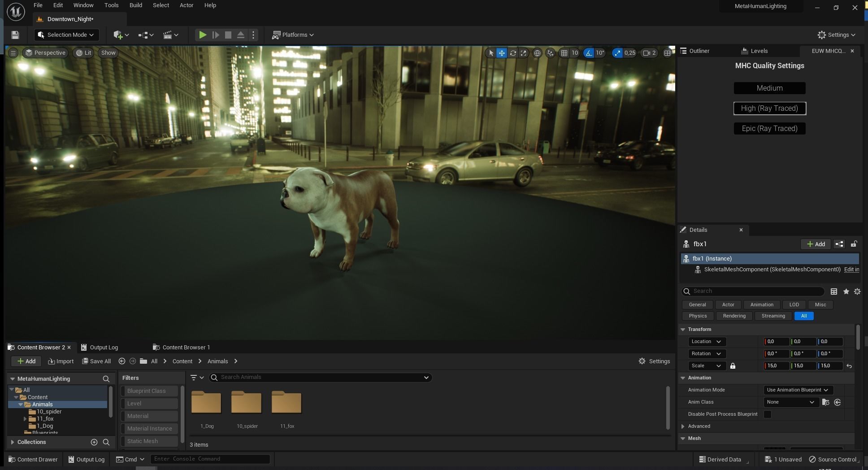Toggle the Scale lock ratio padlock
868x470 pixels.
[733, 366]
